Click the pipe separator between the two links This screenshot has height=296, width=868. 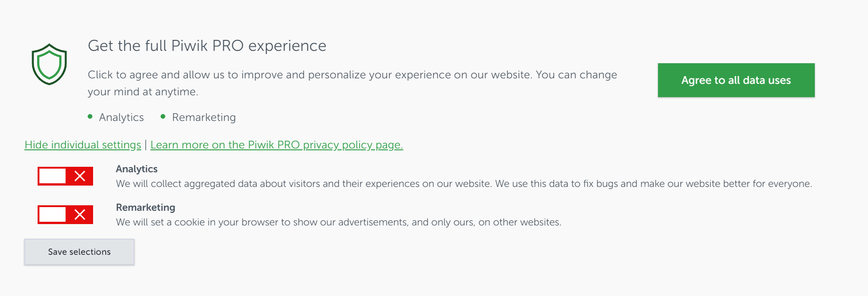point(146,145)
